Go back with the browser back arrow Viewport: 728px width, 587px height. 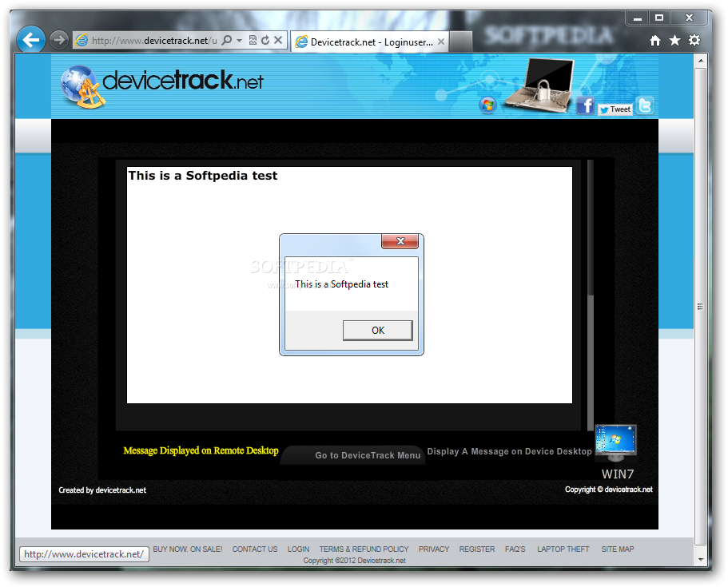[30, 40]
